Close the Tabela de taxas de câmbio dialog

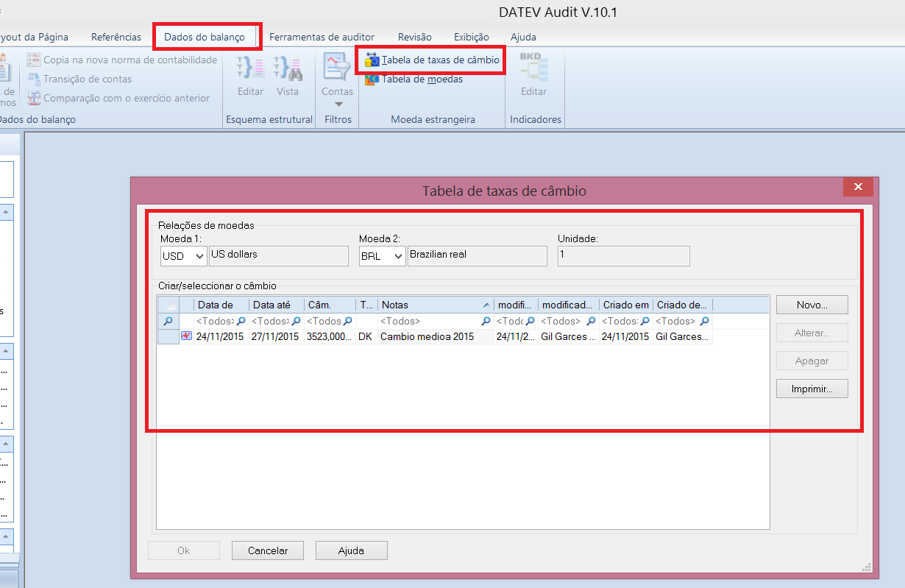858,187
